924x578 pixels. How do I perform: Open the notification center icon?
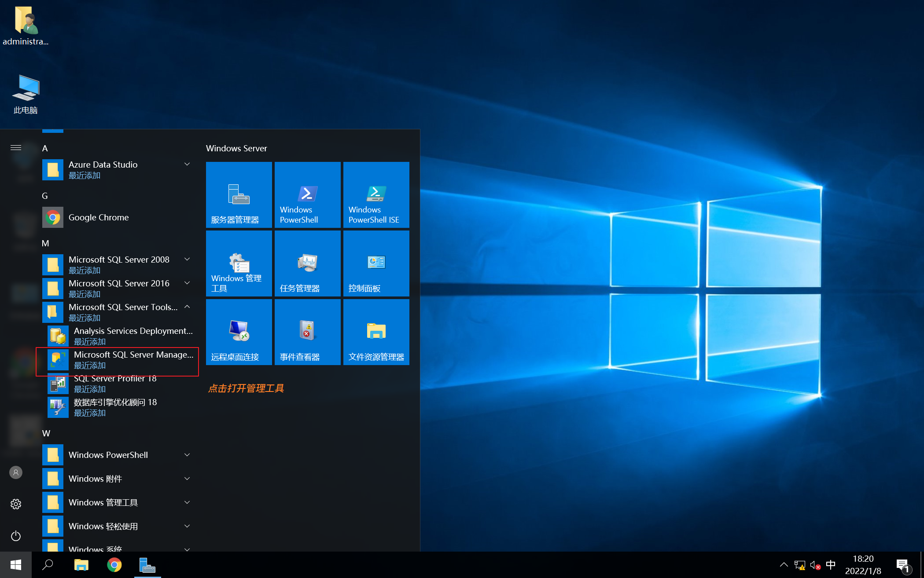point(903,565)
